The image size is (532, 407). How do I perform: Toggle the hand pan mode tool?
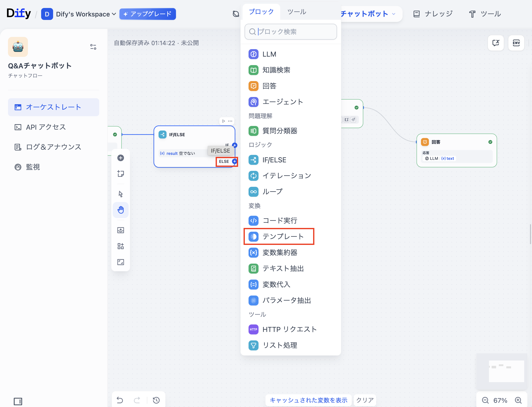(121, 210)
